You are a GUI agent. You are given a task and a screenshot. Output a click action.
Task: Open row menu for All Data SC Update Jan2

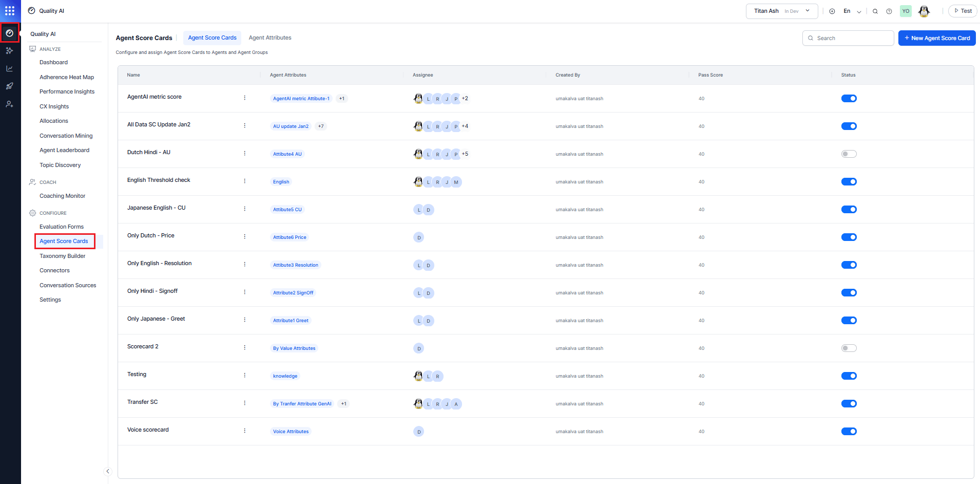pyautogui.click(x=244, y=125)
